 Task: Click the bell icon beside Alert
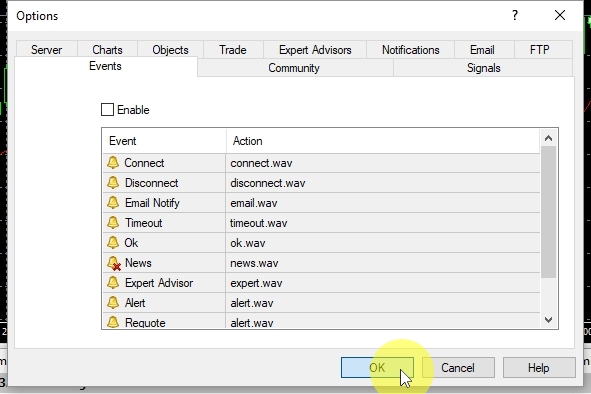tap(113, 303)
